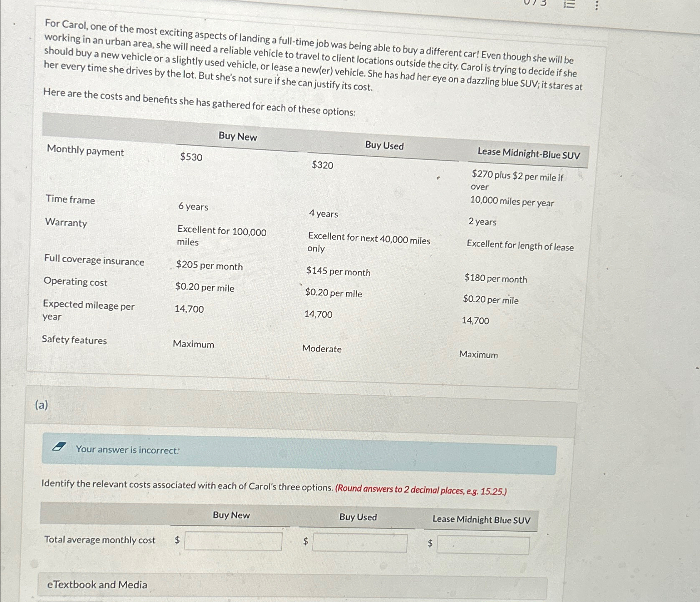
Task: Click the Buy New answer column header
Action: 231,515
